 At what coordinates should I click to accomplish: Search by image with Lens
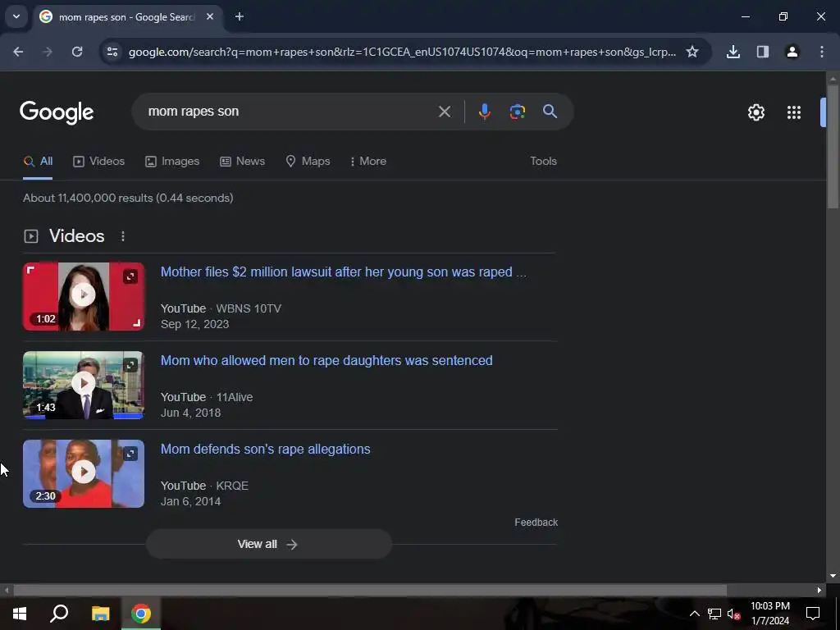point(517,112)
